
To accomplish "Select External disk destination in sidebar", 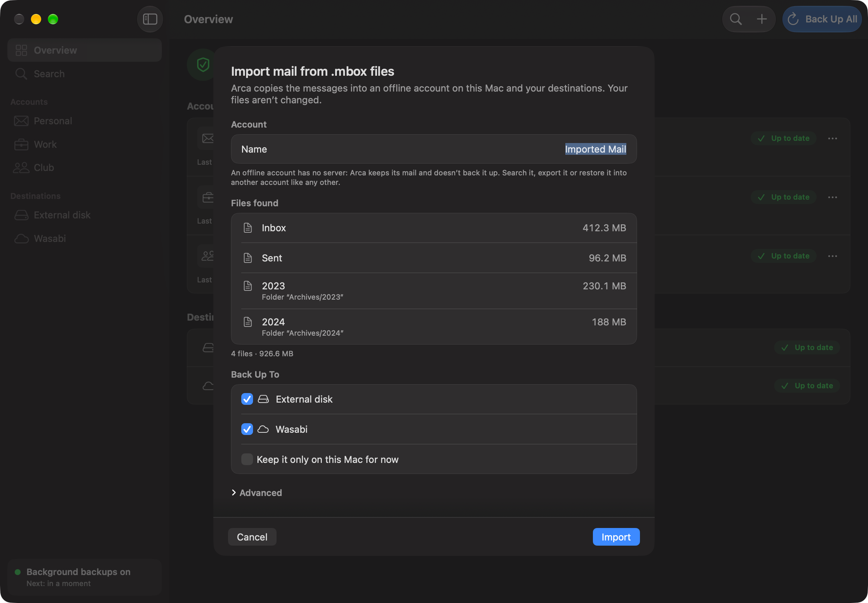I will pyautogui.click(x=85, y=215).
